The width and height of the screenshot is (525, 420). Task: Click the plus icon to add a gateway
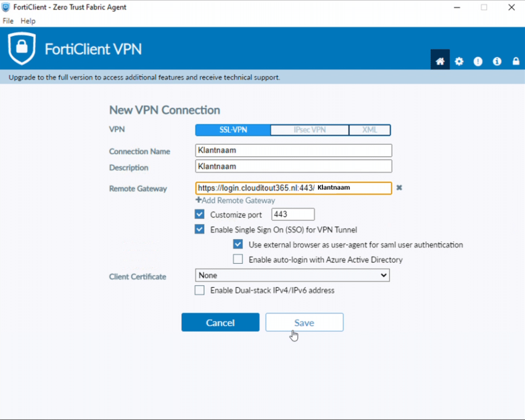(x=198, y=200)
